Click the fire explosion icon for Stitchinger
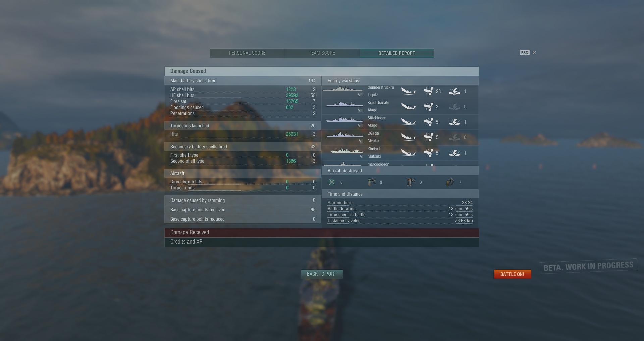 point(454,122)
